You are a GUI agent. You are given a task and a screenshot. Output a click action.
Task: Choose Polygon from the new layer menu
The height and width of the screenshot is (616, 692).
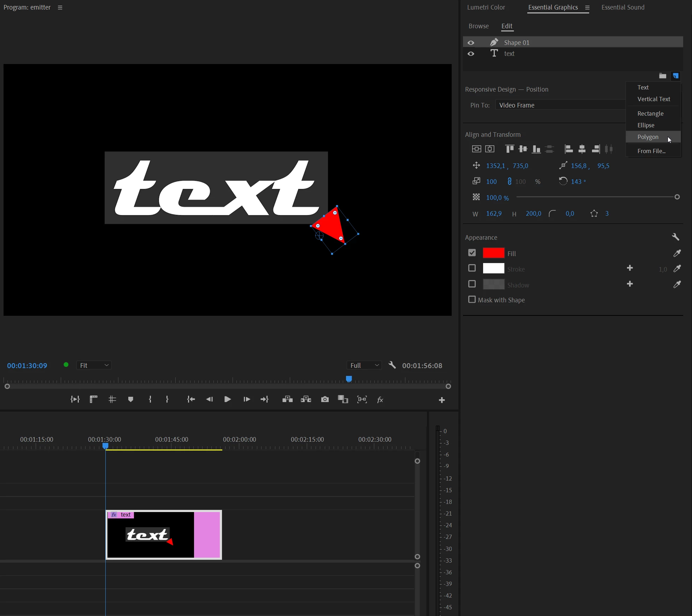(648, 137)
